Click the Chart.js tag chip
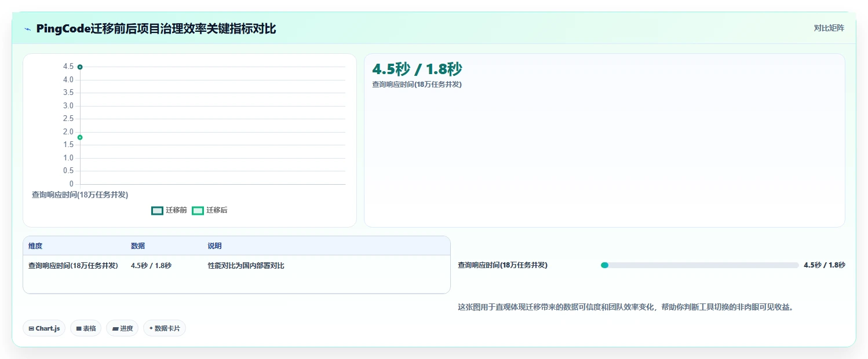868x359 pixels. pyautogui.click(x=45, y=328)
